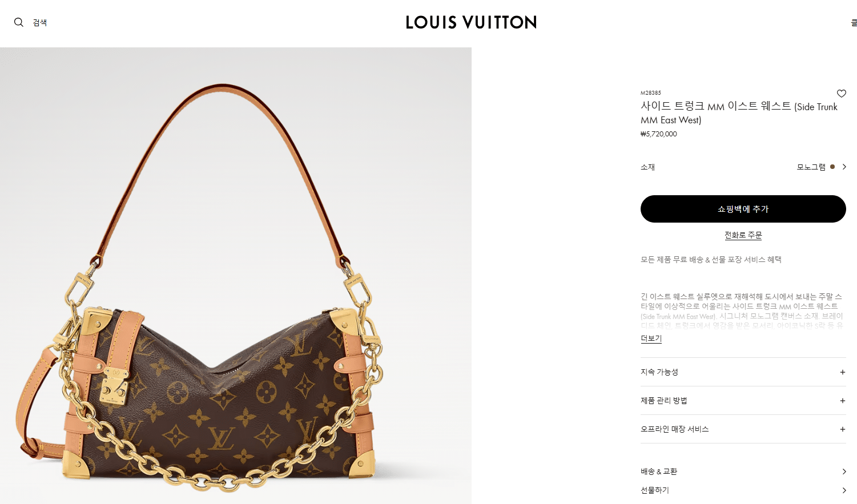This screenshot has width=857, height=504.
Task: Click 쇼핑백에 추가 button
Action: 743,209
